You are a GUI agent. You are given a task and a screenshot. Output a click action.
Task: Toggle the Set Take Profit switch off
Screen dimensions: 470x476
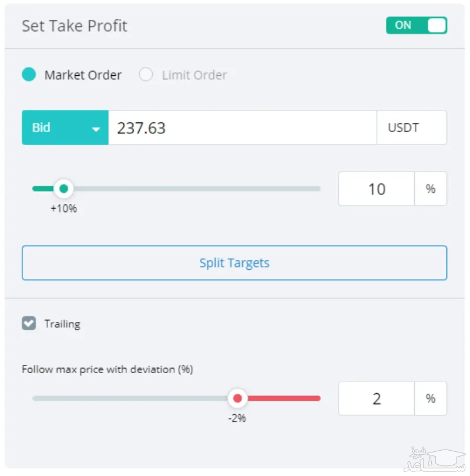point(417,25)
